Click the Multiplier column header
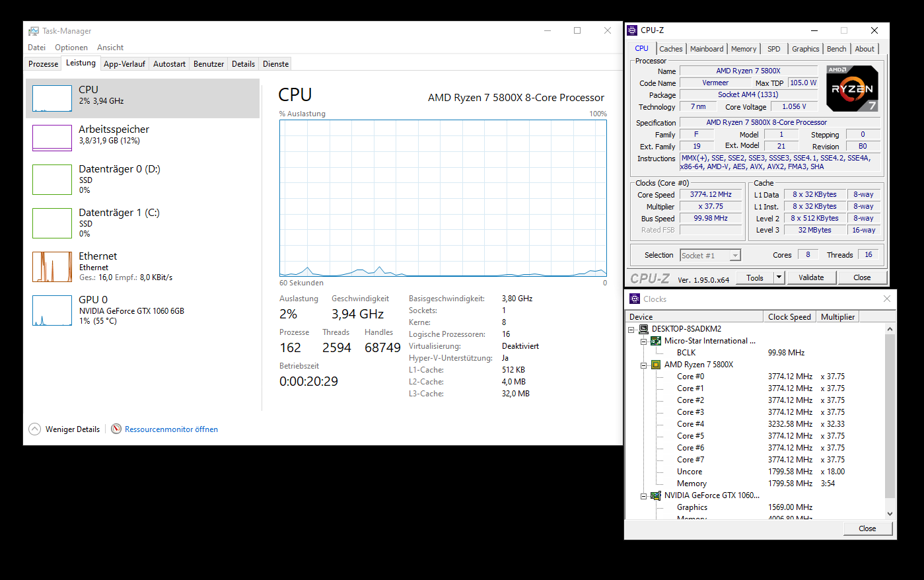Screen dimensions: 924x580 [838, 317]
